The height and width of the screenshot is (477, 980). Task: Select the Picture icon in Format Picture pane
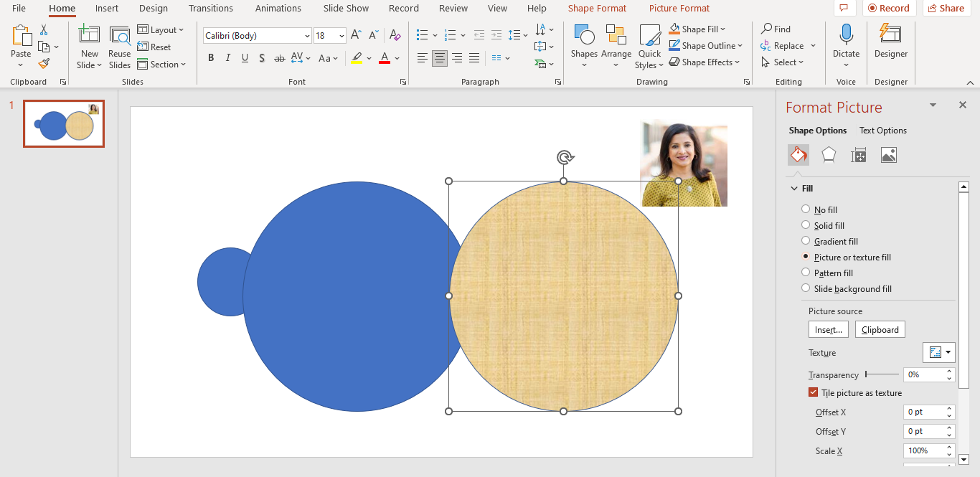click(x=888, y=154)
